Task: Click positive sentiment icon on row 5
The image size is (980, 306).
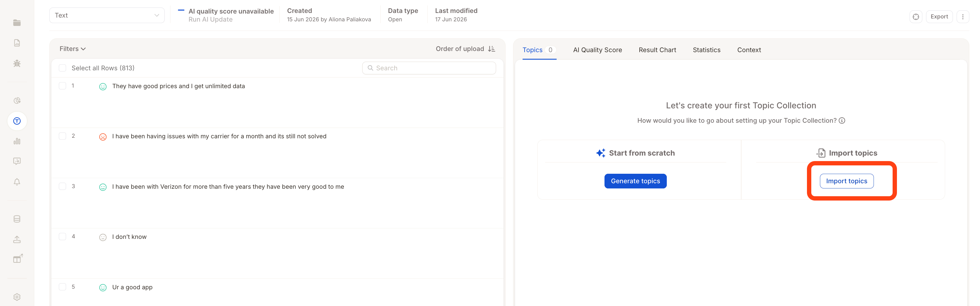Action: [x=103, y=288]
